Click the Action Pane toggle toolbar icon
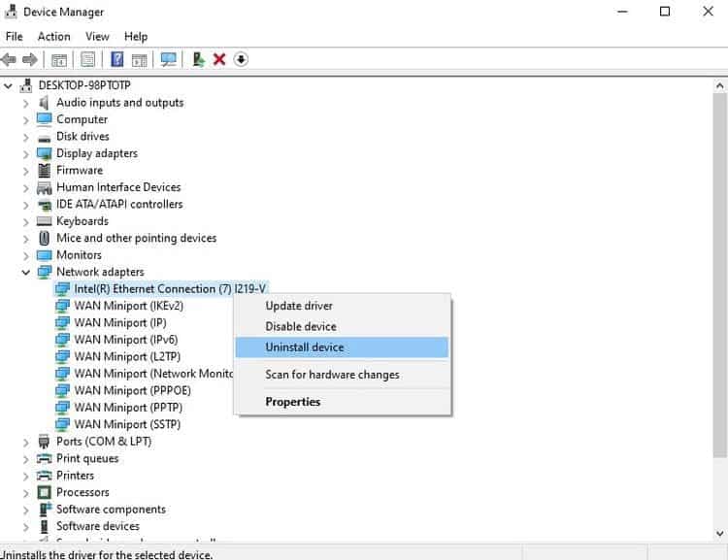 (x=139, y=60)
